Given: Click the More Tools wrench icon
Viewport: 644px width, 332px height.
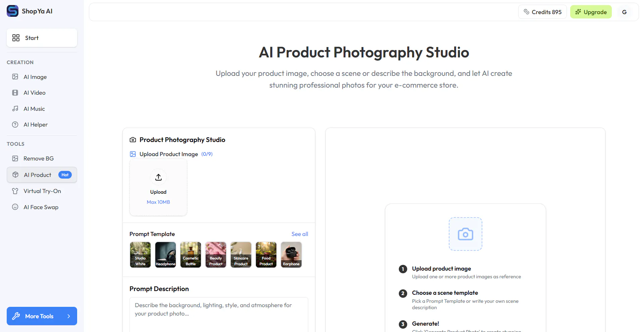Looking at the screenshot, I should tap(16, 316).
